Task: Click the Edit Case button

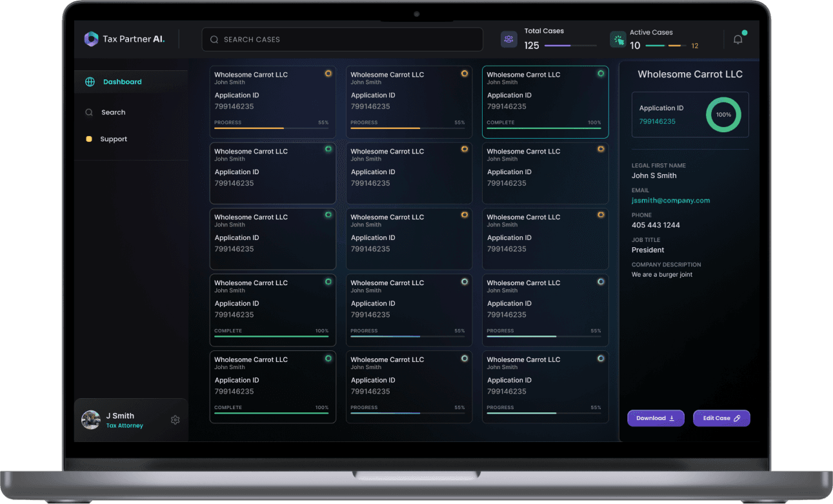Action: click(721, 418)
